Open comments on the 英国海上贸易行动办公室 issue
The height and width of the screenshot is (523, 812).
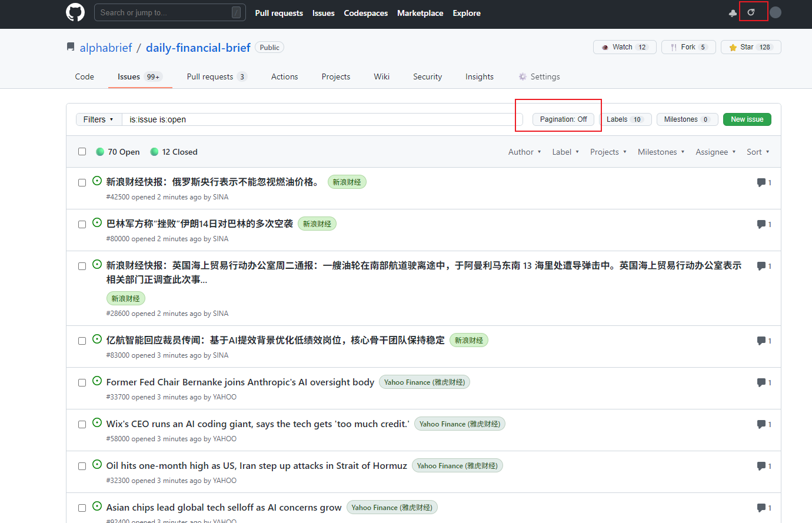click(764, 266)
